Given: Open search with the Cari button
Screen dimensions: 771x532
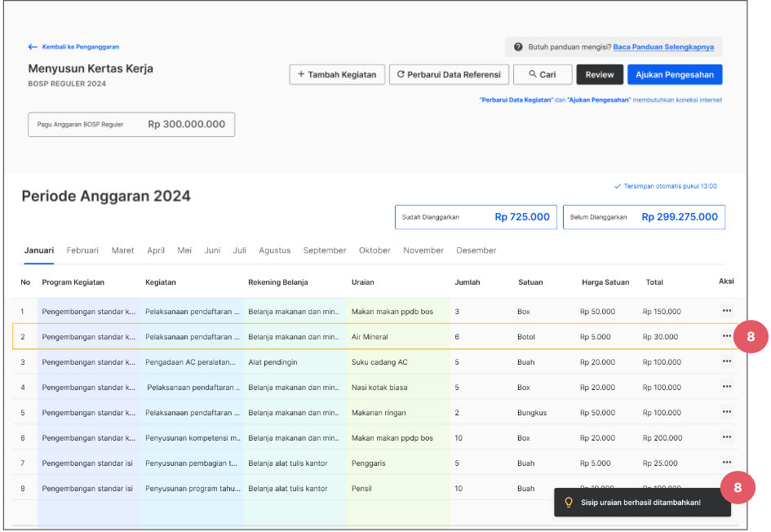Looking at the screenshot, I should click(543, 75).
